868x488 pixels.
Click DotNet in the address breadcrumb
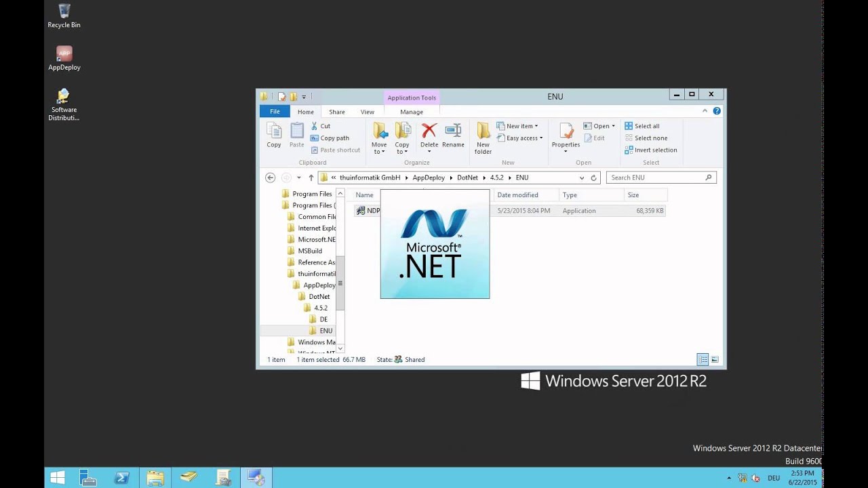tap(467, 178)
